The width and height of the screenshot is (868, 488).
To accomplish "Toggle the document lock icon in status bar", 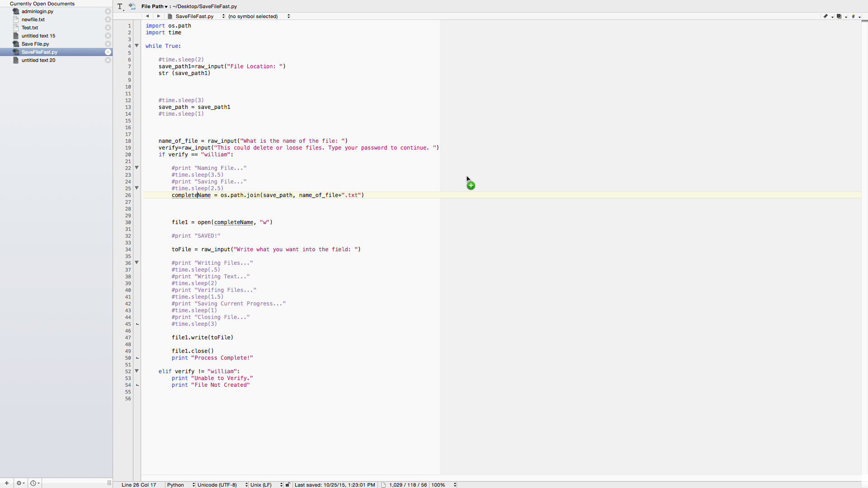I will 288,485.
